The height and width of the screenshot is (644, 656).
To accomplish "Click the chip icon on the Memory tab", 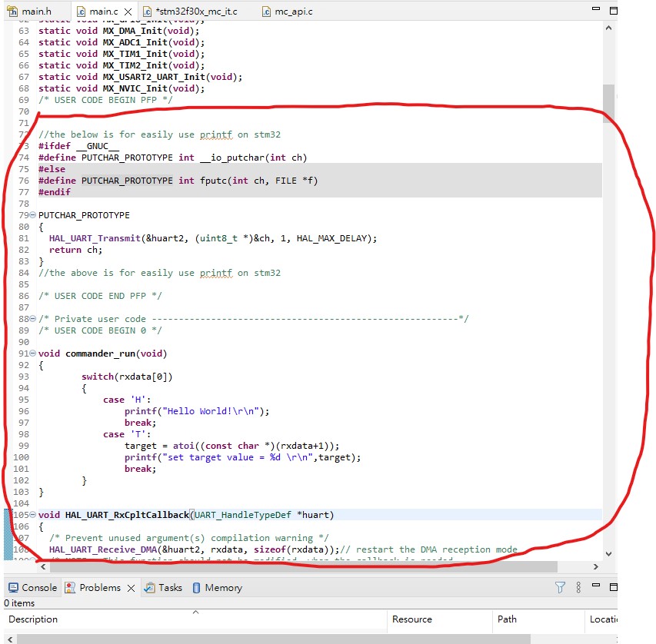I will click(198, 587).
